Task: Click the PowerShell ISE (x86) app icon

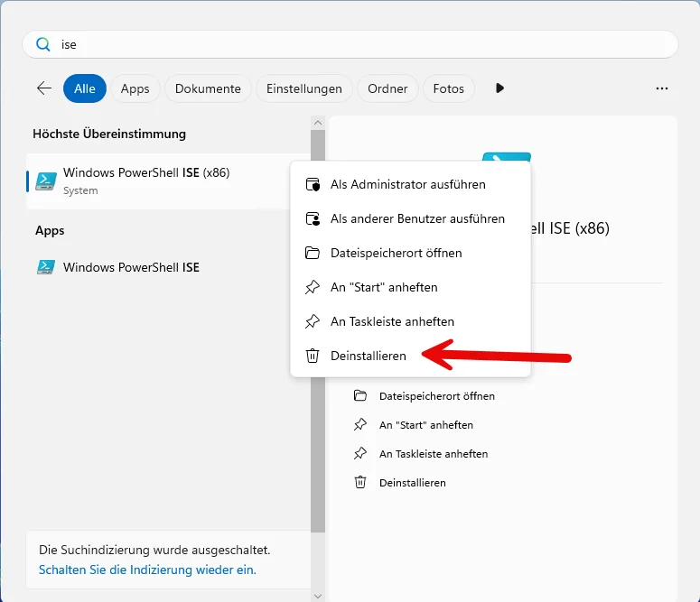Action: click(46, 181)
